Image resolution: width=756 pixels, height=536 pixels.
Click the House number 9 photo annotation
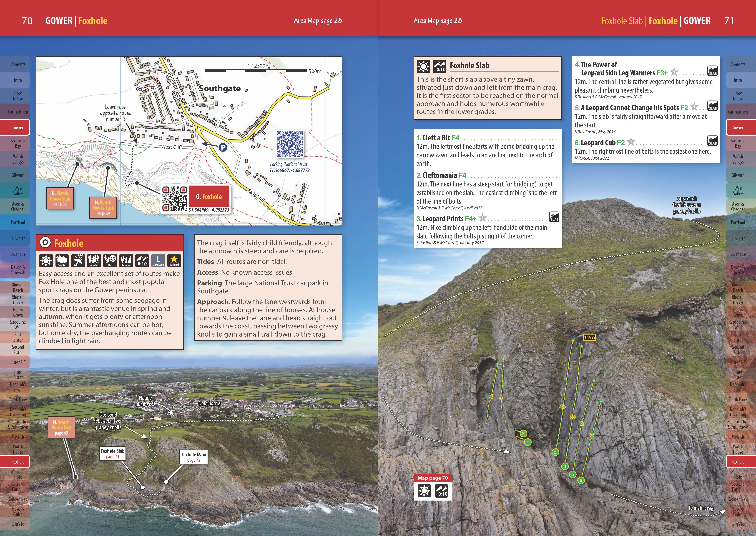[145, 401]
